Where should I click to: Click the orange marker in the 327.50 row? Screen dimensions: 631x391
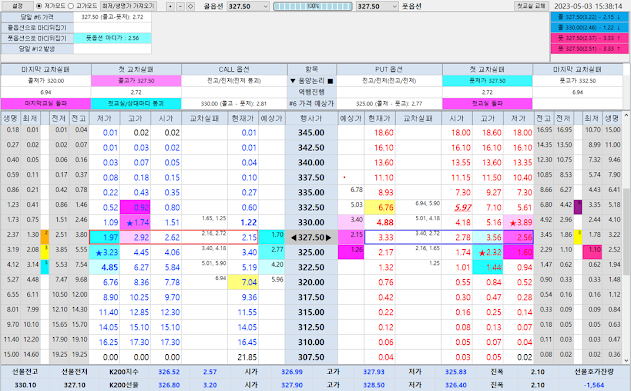(45, 237)
